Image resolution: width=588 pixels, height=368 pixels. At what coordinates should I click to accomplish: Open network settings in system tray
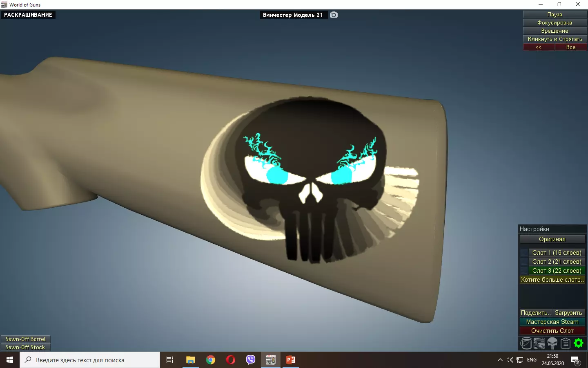[520, 360]
